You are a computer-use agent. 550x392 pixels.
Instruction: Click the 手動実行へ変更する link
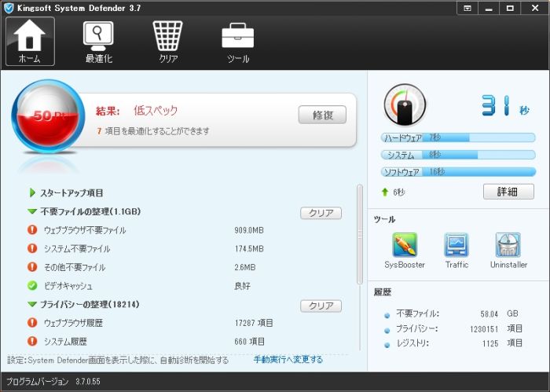point(288,360)
